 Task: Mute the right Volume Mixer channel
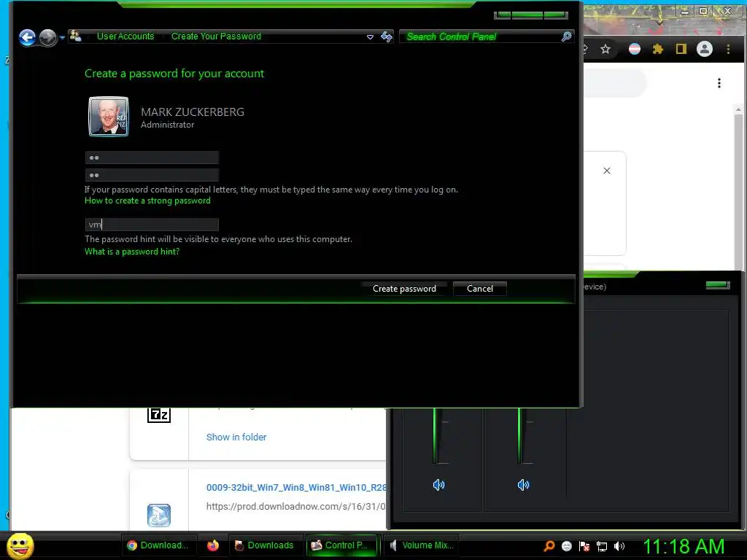tap(522, 485)
